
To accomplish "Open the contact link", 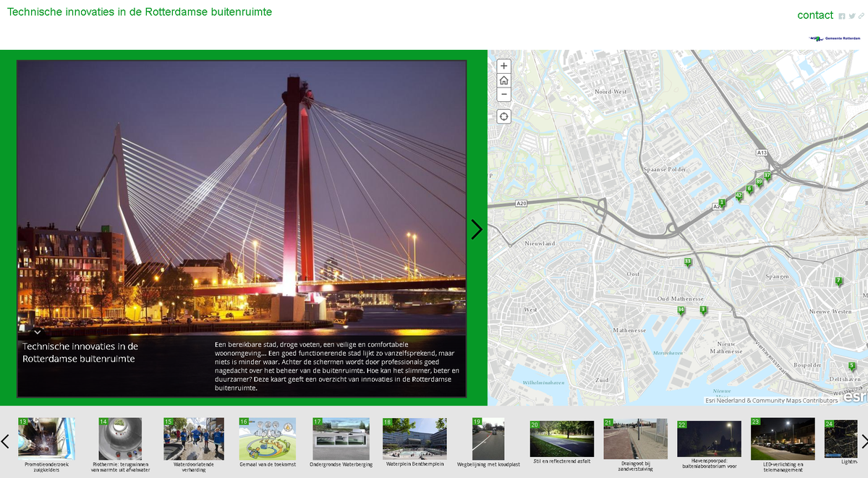I will click(815, 15).
